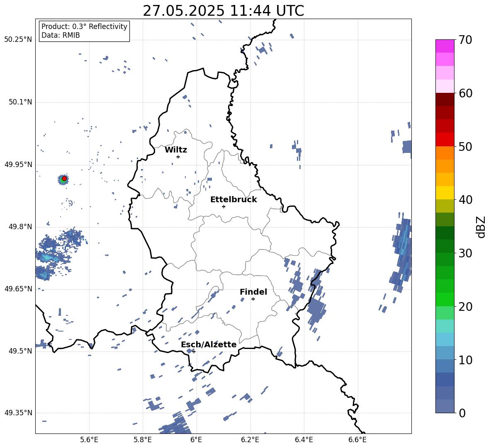The width and height of the screenshot is (491, 448).
Task: Click the 10 value on the colorbar
Action: pos(465,360)
